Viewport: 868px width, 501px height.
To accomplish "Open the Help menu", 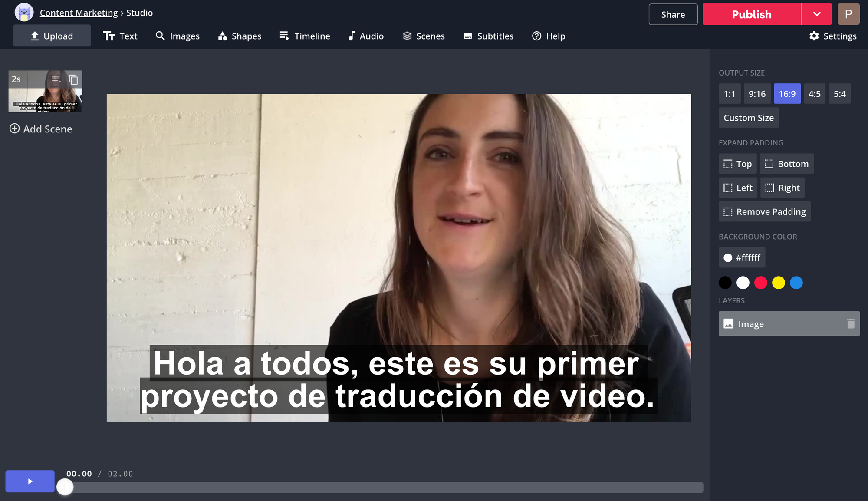I will 549,36.
